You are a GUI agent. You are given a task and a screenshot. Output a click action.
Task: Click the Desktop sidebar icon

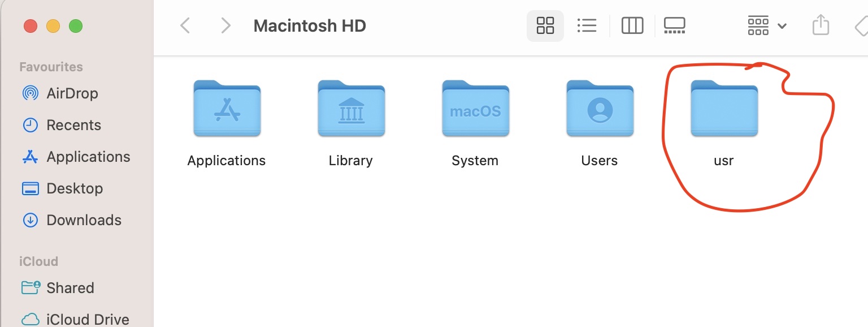(x=30, y=188)
